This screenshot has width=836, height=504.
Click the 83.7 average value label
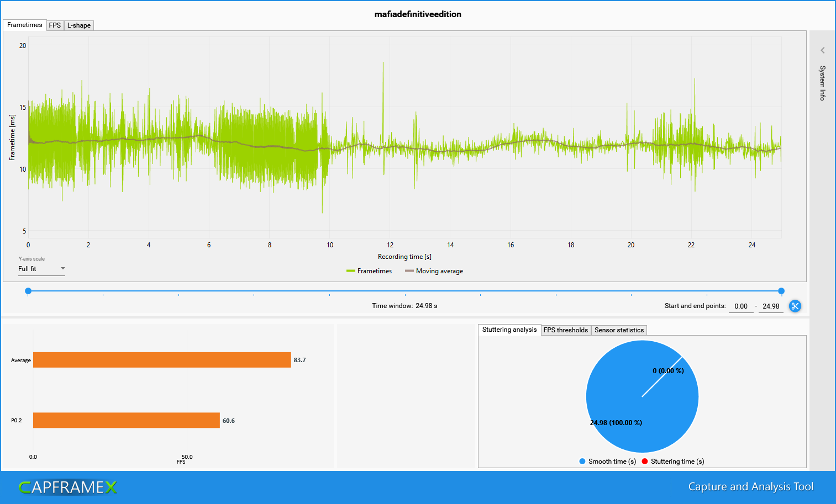(299, 360)
